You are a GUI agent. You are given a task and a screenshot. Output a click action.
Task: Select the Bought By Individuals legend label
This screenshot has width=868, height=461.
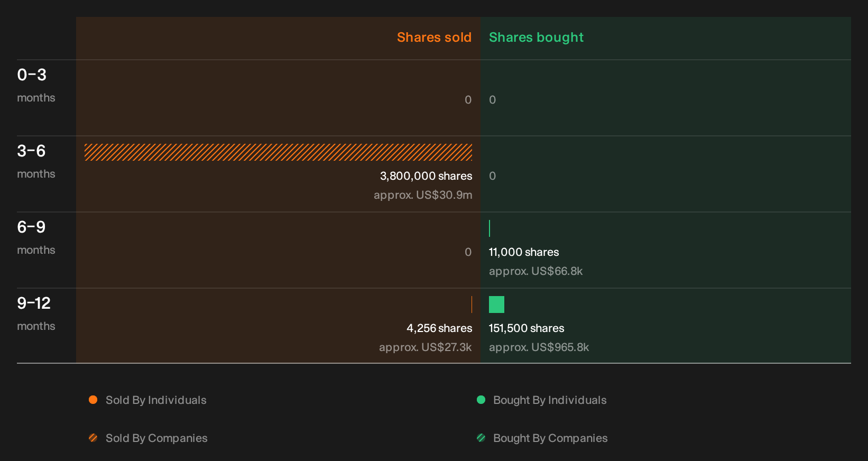[x=550, y=400]
